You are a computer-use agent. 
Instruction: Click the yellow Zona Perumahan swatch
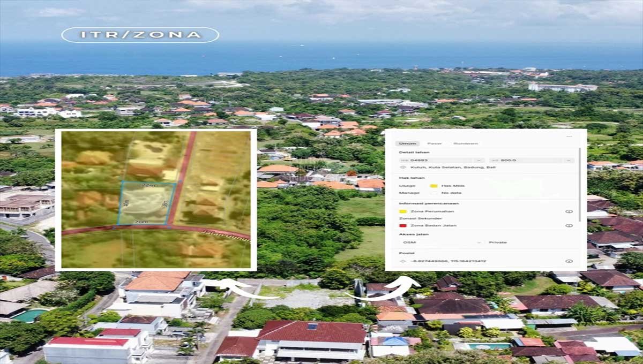403,211
